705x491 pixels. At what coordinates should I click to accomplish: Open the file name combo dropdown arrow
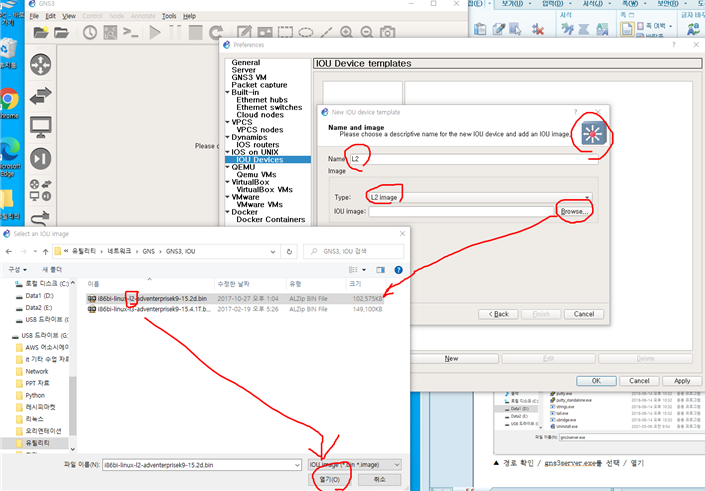coord(297,465)
